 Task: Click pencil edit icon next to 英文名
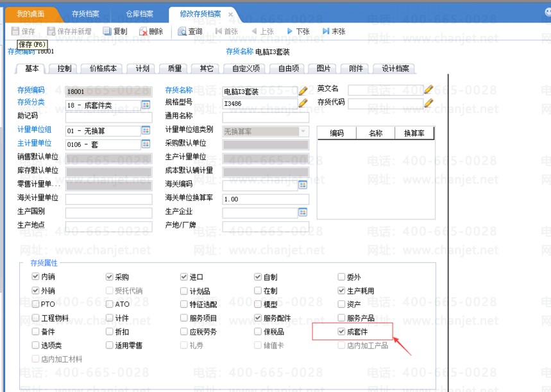pos(428,89)
